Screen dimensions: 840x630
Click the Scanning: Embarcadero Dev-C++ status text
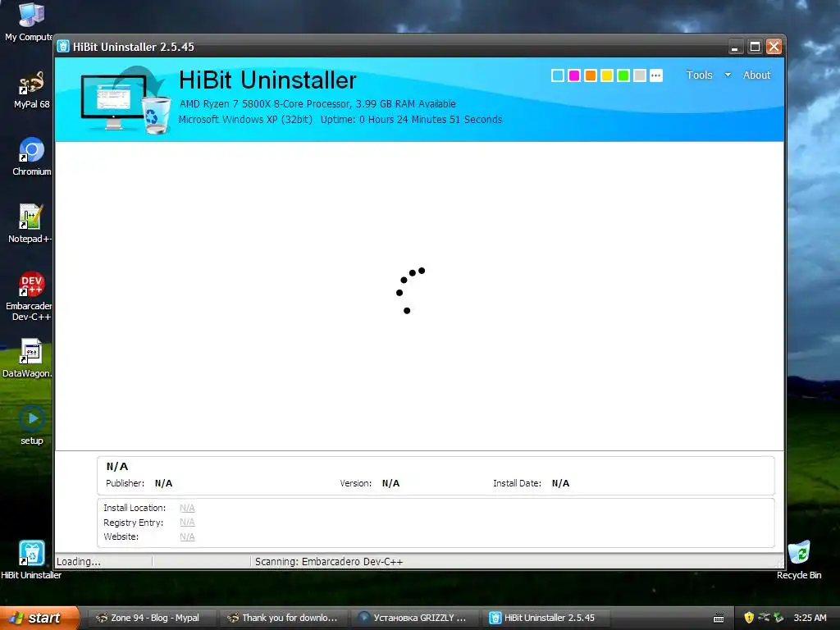coord(328,561)
